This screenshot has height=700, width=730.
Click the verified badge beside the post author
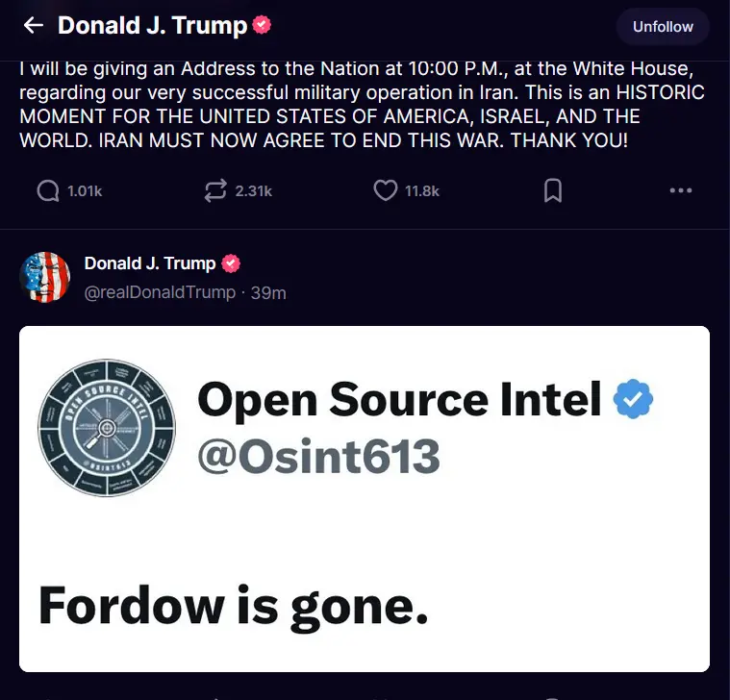coord(231,263)
